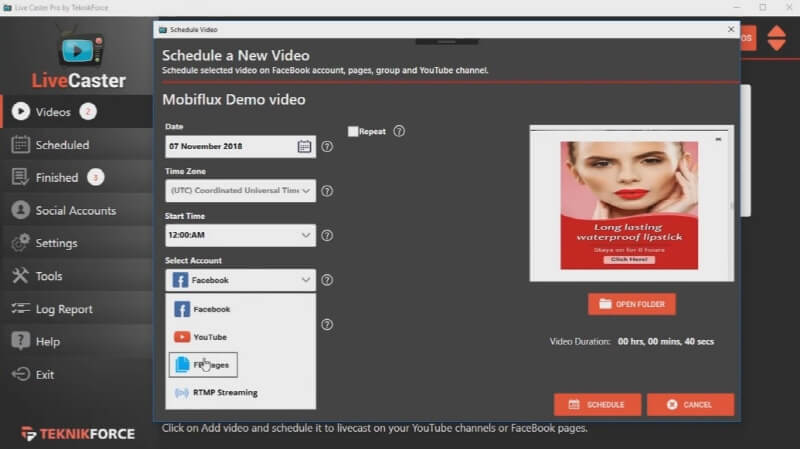Show help for the Start Time field
This screenshot has width=800, height=449.
click(x=327, y=235)
